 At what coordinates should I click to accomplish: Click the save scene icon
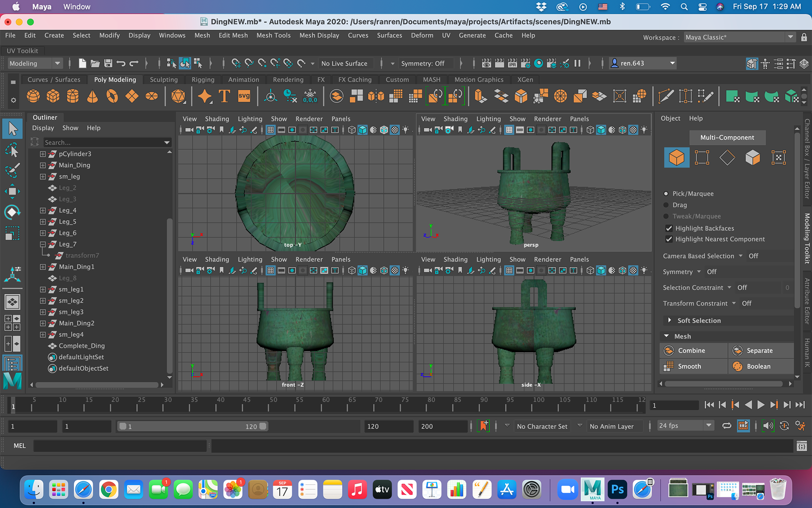(x=108, y=63)
